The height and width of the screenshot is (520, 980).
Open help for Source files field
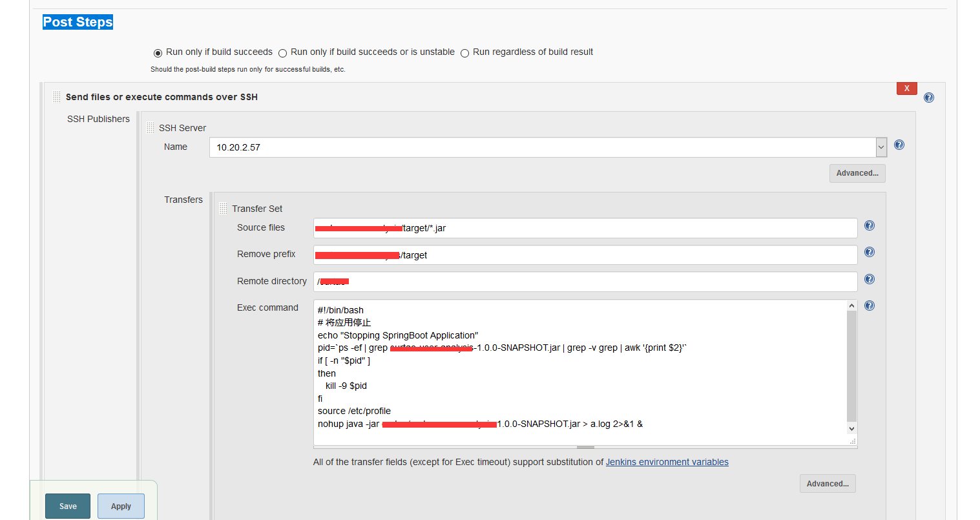point(869,225)
